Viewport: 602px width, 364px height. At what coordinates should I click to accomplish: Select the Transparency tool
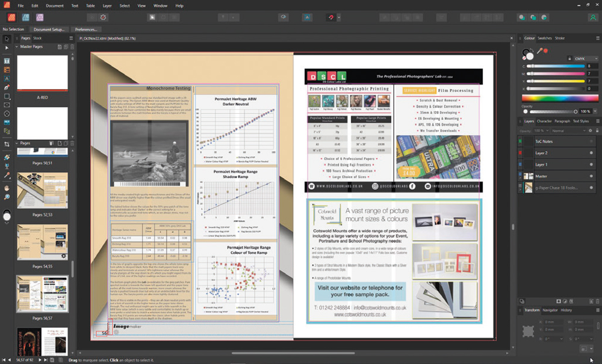coord(7,166)
